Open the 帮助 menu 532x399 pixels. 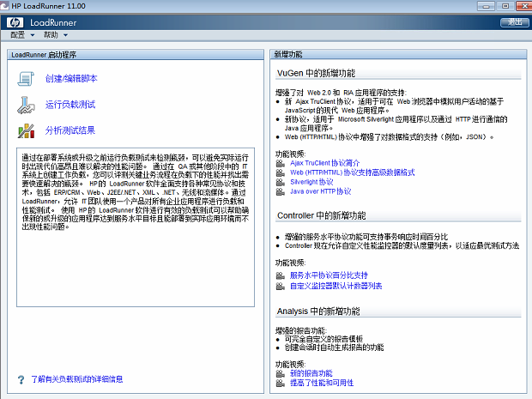tap(51, 35)
